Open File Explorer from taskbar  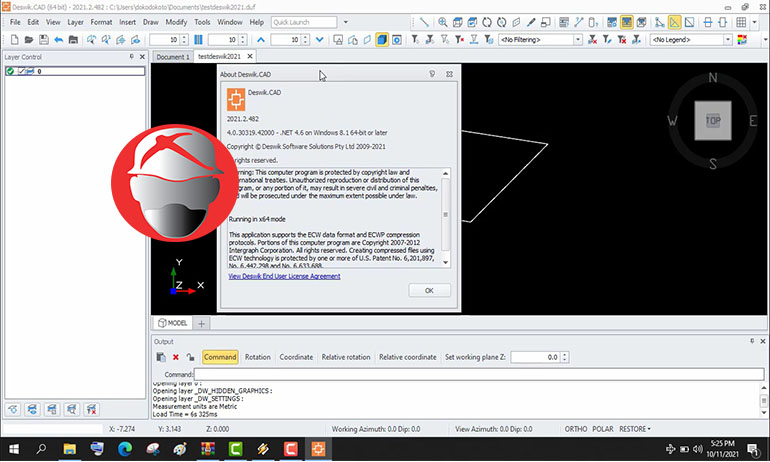(x=70, y=449)
